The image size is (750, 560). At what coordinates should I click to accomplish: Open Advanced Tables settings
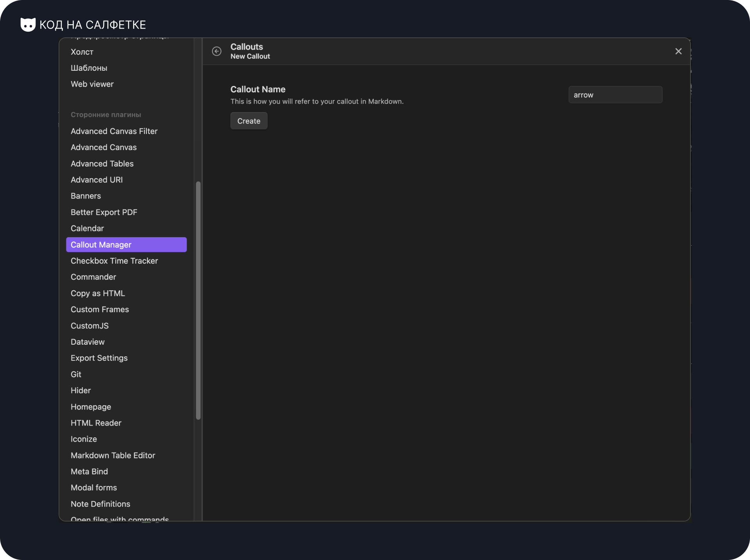click(102, 163)
